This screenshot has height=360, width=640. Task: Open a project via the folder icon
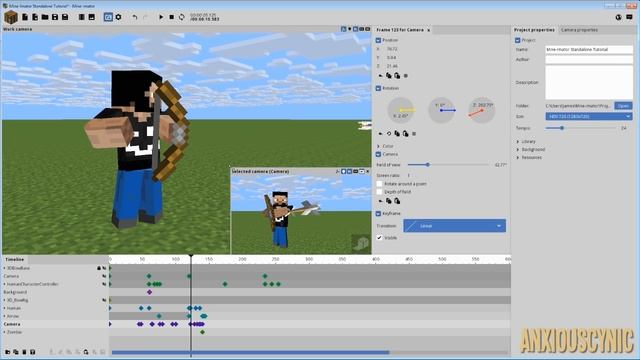tap(45, 17)
